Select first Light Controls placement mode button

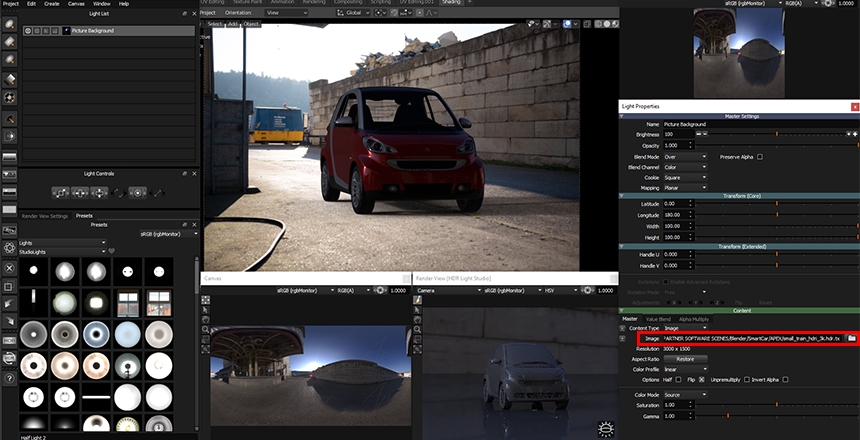(60, 193)
